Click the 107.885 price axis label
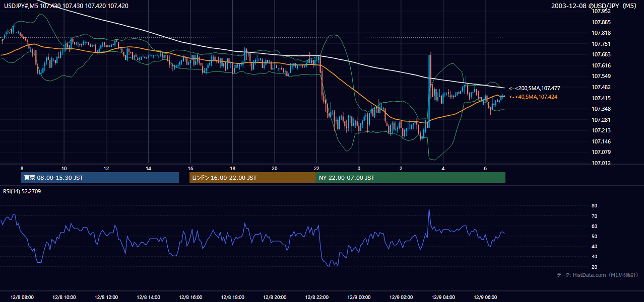644x302 pixels. (602, 22)
